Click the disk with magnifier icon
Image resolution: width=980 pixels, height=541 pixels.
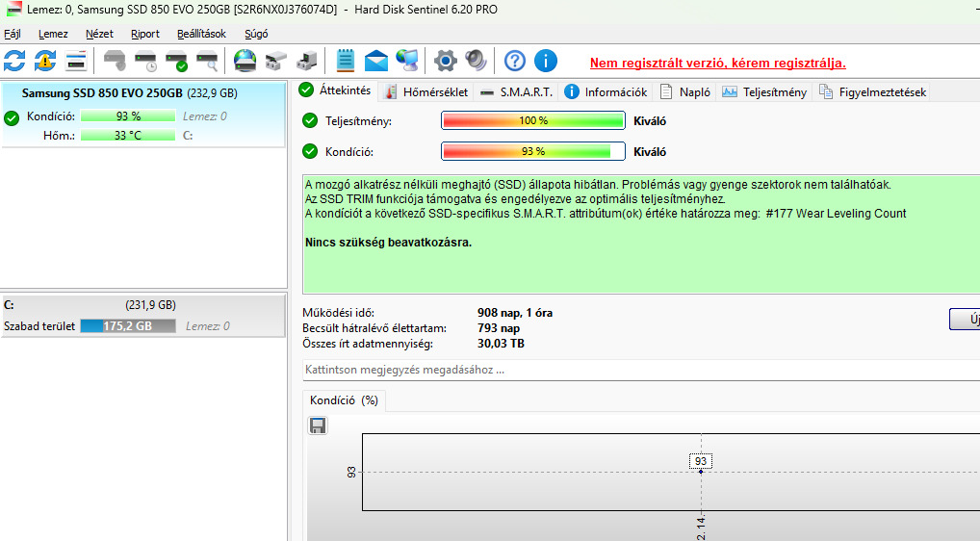coord(207,62)
